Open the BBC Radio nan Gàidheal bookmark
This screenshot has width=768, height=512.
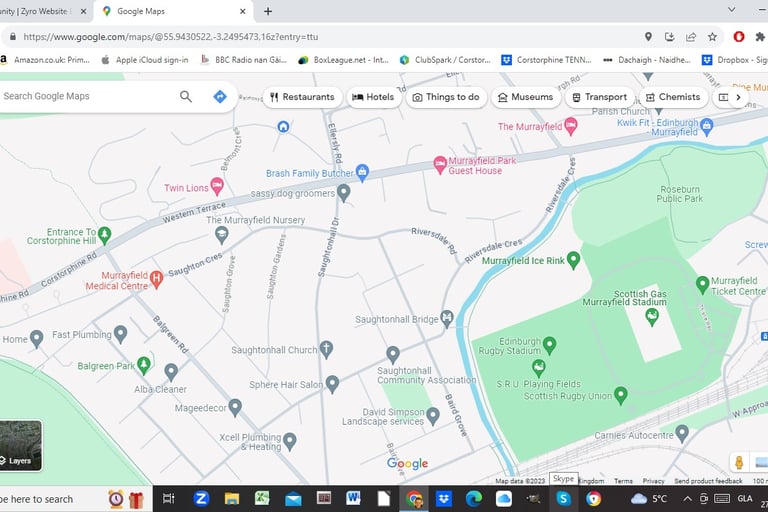[244, 60]
